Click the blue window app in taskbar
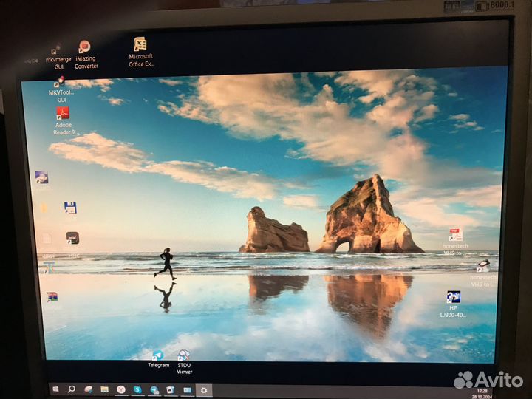Viewport: 532px width, 399px height. (x=187, y=390)
